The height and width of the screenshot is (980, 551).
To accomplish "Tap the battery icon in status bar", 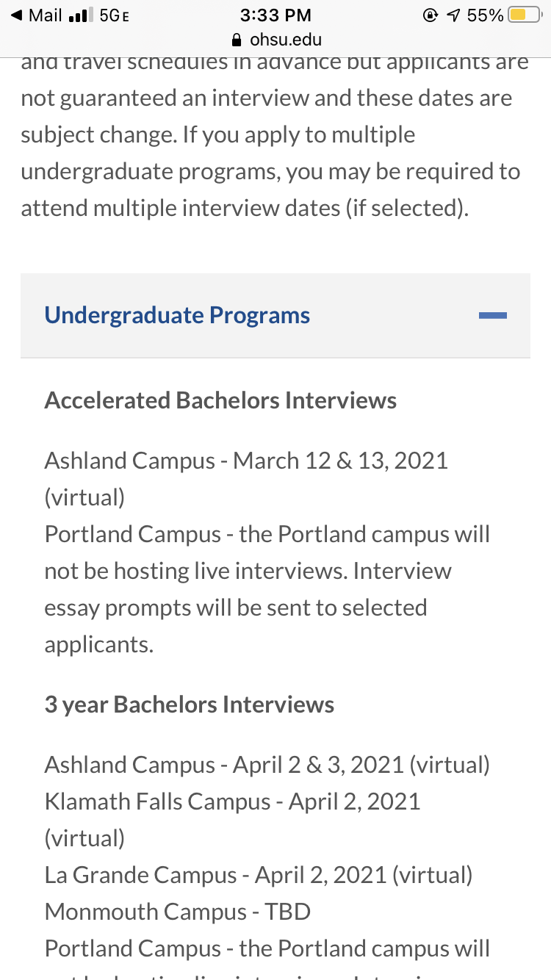I will [x=525, y=15].
